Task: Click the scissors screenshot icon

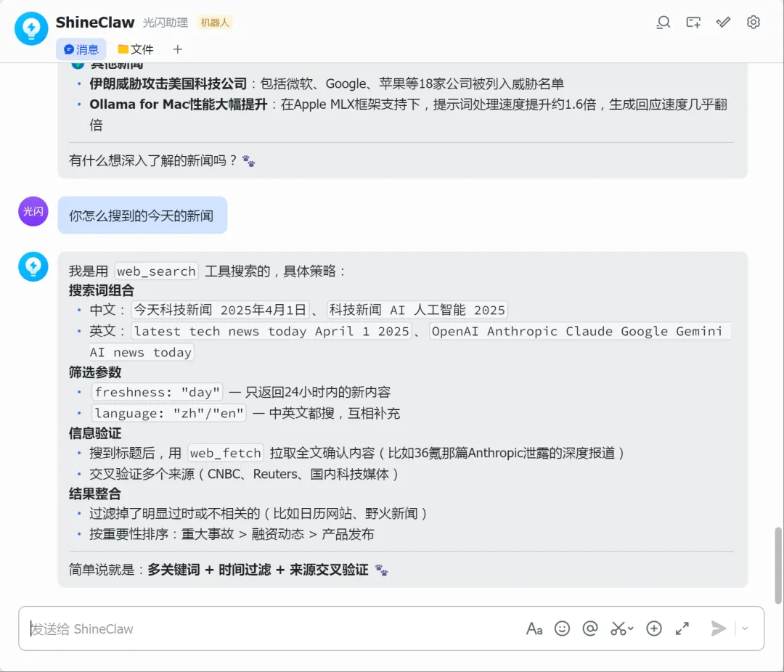Action: click(x=618, y=628)
